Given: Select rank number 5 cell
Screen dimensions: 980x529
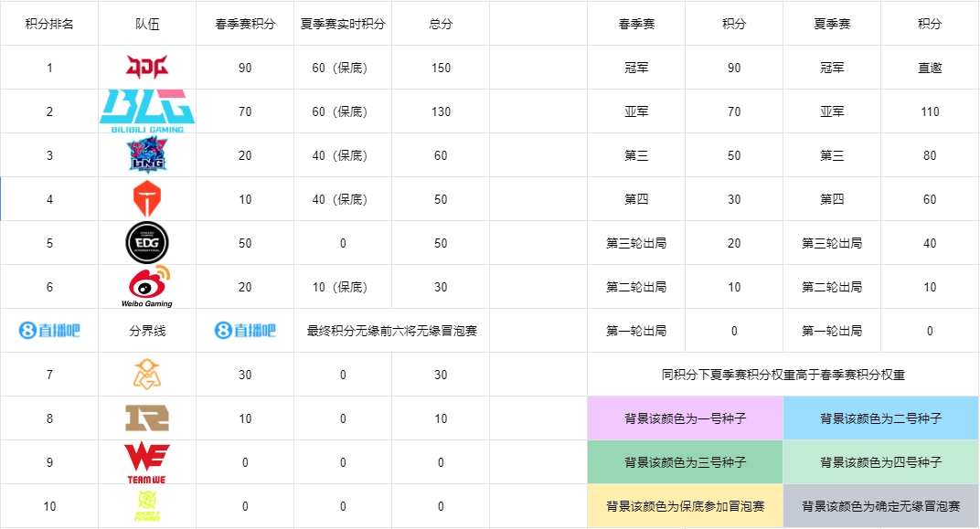Looking at the screenshot, I should [x=49, y=243].
